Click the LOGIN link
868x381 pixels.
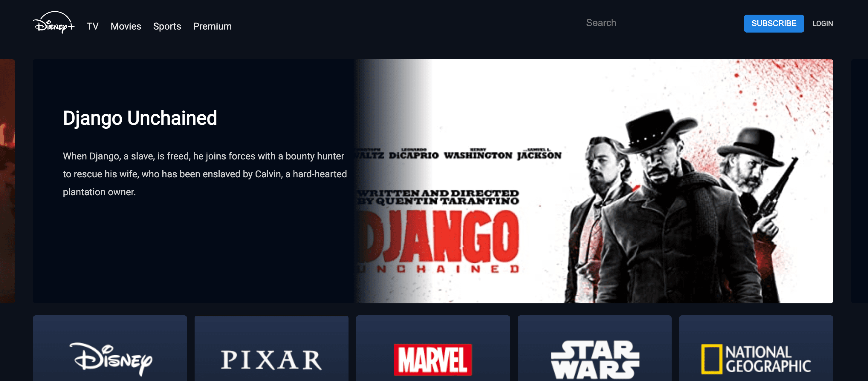click(x=823, y=24)
